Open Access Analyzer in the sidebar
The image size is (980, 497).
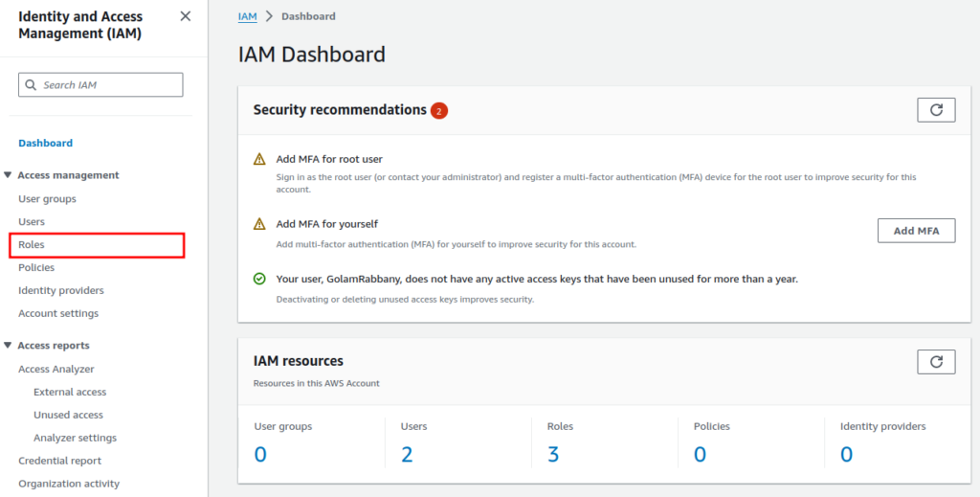[x=56, y=370]
